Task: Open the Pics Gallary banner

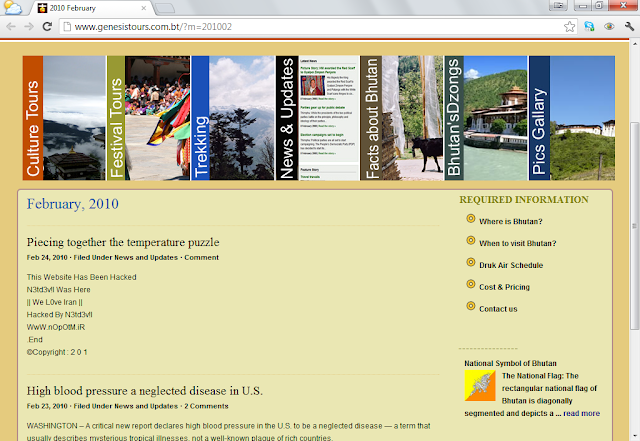Action: (x=572, y=118)
